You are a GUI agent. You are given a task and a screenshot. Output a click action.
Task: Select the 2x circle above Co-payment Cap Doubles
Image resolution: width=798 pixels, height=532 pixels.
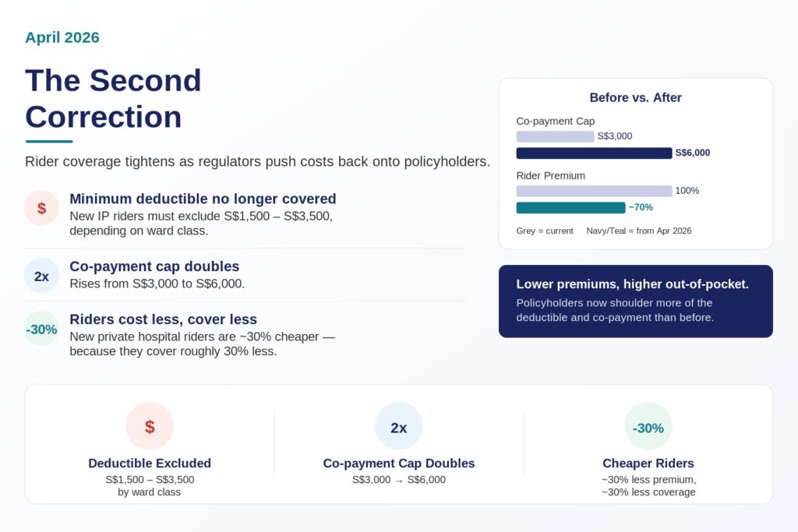399,426
